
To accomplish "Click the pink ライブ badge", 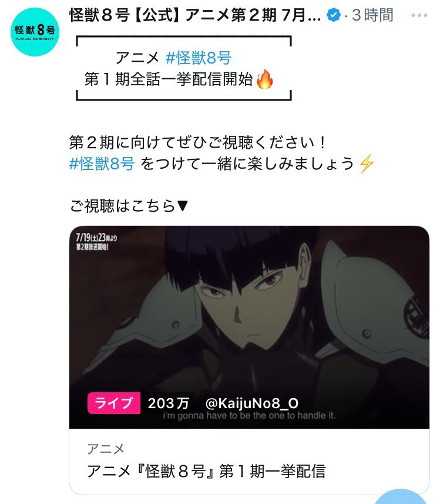I will tap(114, 403).
